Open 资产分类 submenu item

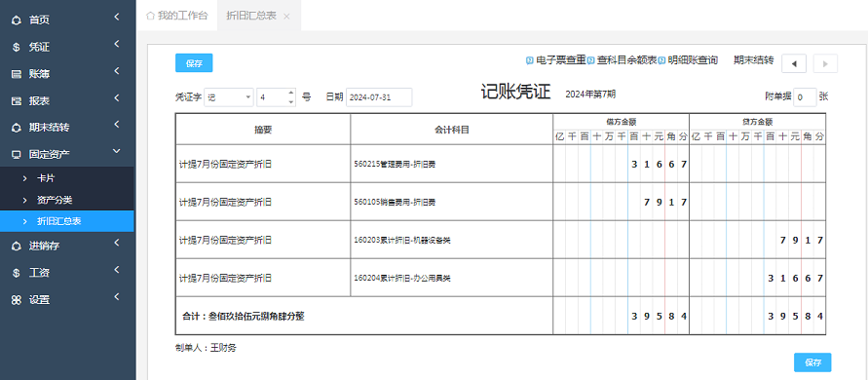[67, 200]
